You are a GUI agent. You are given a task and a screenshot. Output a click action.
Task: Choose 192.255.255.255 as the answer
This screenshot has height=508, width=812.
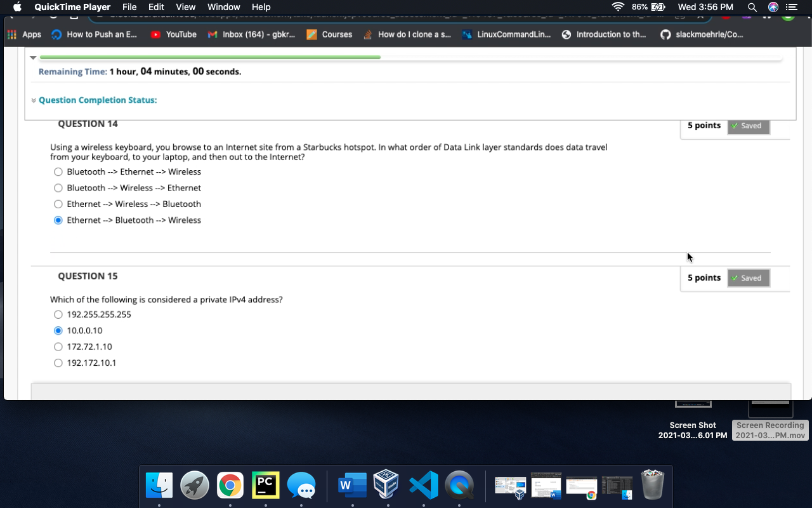(58, 314)
